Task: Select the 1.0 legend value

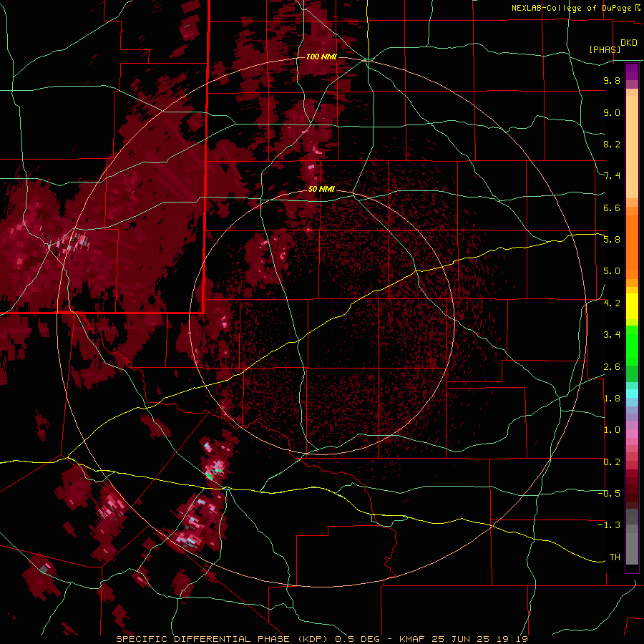Action: pyautogui.click(x=612, y=430)
